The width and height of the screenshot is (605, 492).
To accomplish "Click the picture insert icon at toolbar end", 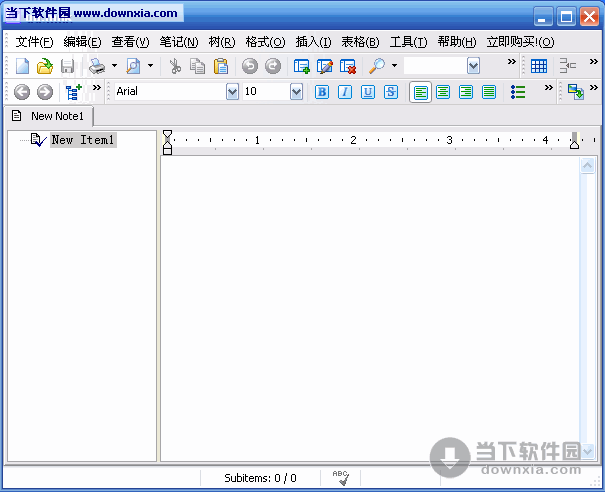I will [x=575, y=92].
